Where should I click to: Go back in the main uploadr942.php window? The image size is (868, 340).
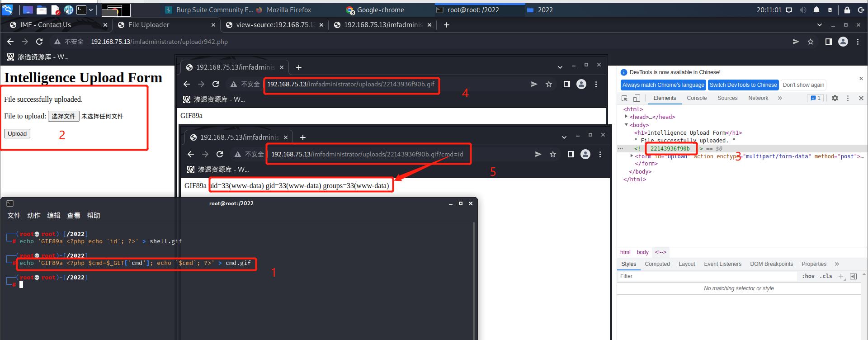point(10,42)
